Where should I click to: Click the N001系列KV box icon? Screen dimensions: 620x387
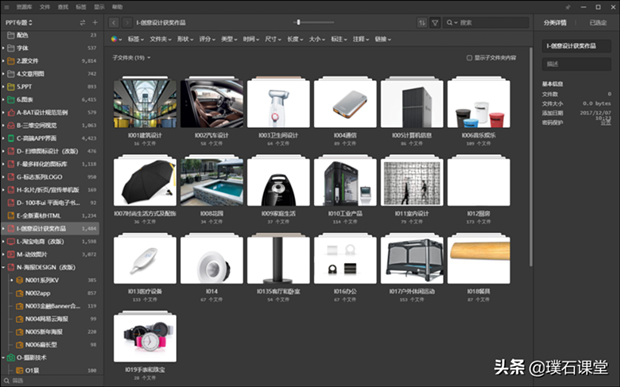(19, 280)
